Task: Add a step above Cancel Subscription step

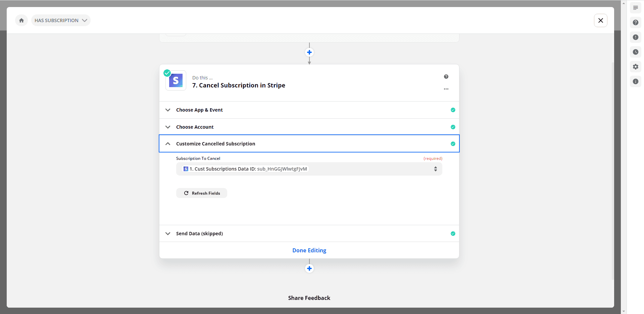Action: [309, 52]
